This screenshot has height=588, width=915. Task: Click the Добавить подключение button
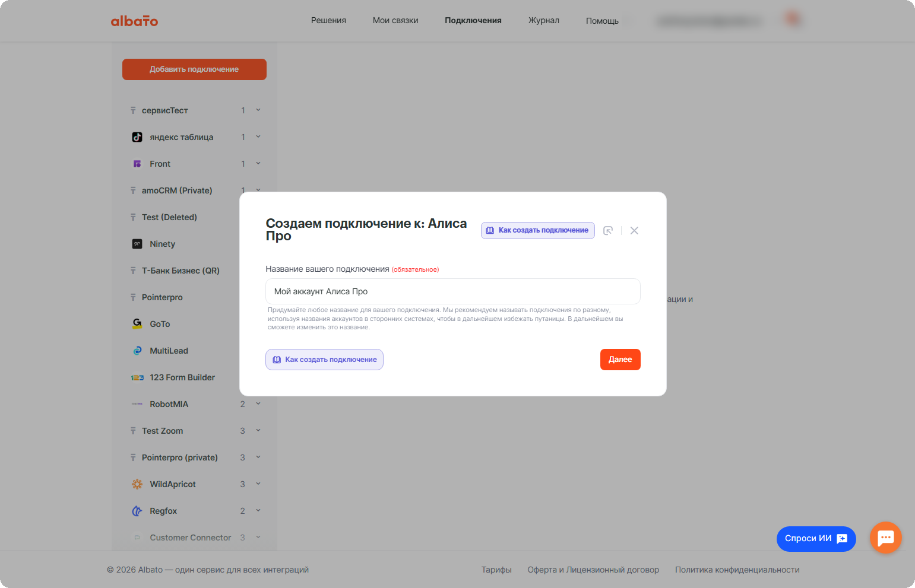[x=194, y=69]
